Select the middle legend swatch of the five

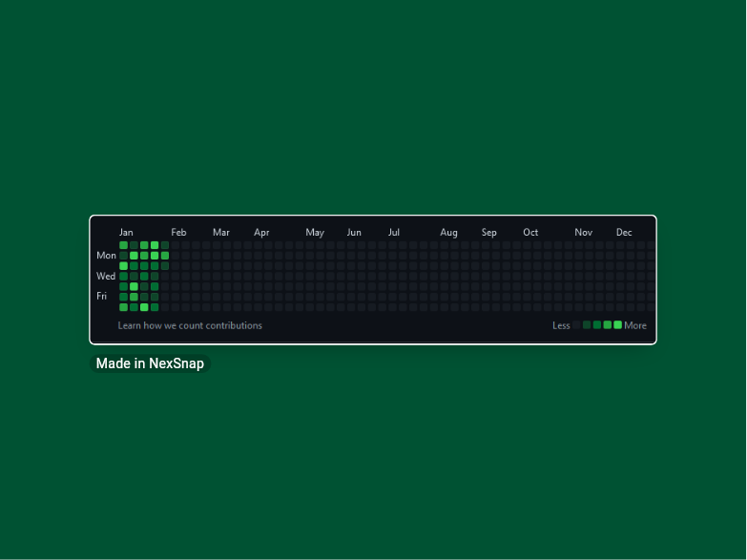[597, 325]
